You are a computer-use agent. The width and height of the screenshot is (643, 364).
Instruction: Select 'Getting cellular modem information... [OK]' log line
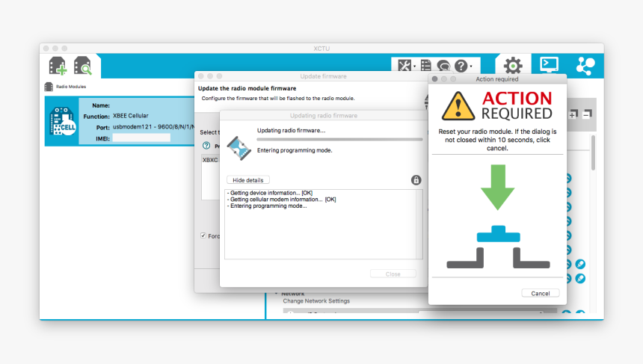pyautogui.click(x=282, y=200)
